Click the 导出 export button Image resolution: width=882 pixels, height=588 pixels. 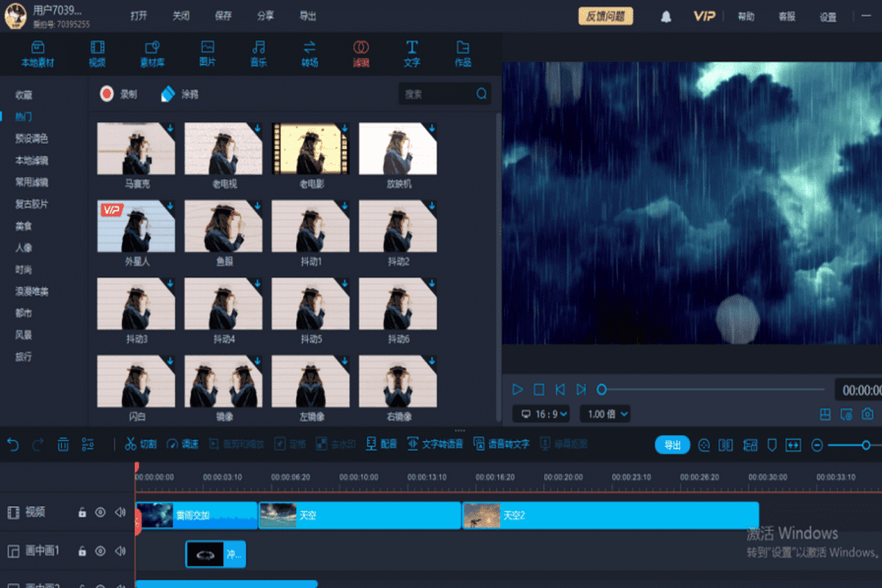(x=672, y=444)
